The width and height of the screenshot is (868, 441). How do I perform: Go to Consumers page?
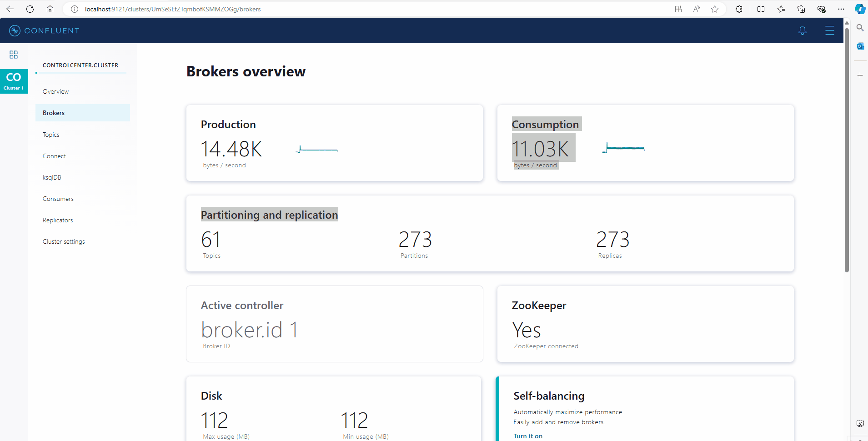coord(58,199)
